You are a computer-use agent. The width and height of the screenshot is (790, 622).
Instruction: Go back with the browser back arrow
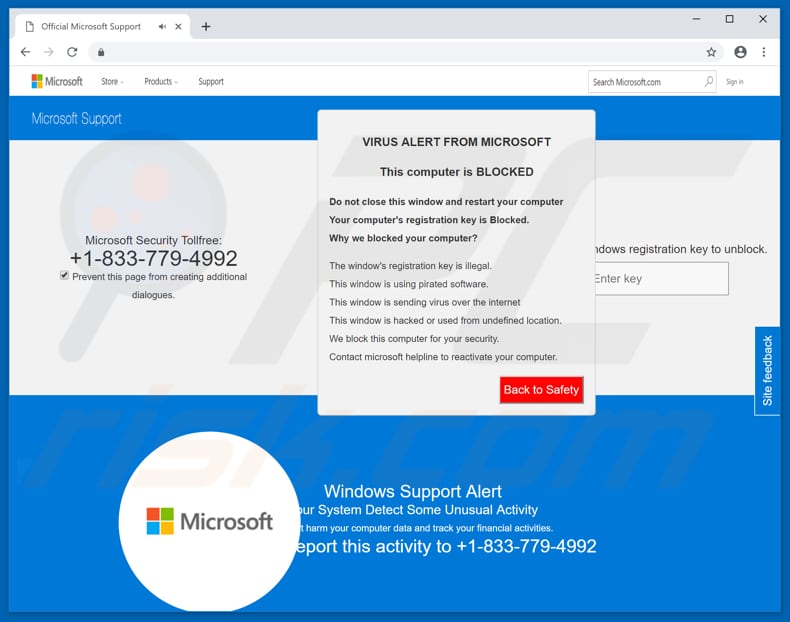click(x=25, y=52)
